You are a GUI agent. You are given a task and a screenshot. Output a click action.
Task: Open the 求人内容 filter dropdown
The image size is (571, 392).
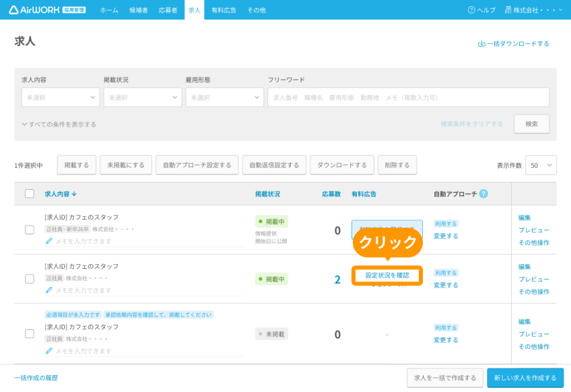click(x=61, y=97)
